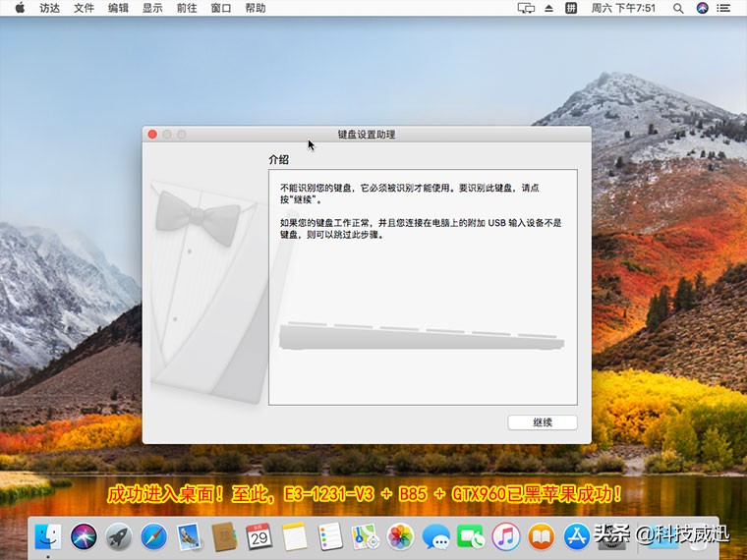
Task: Open iTunes music note icon
Action: tap(506, 536)
